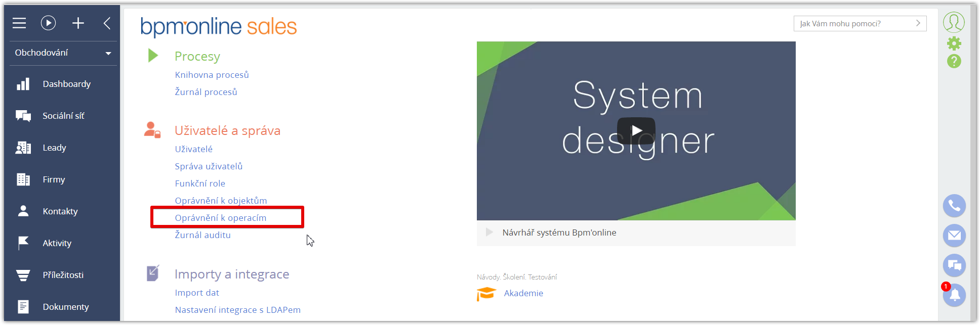
Task: Open the Akademie link
Action: tap(523, 293)
